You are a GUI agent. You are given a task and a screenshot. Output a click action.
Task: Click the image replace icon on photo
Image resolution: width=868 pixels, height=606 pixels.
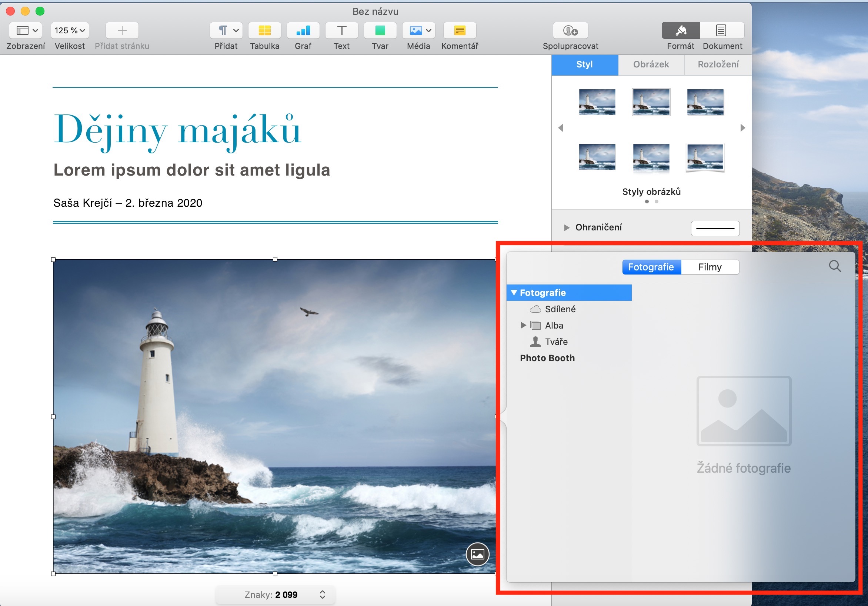[x=477, y=554]
